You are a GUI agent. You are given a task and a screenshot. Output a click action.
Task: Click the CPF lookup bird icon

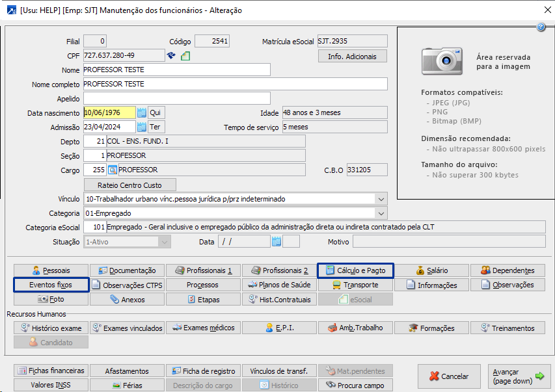pos(171,55)
